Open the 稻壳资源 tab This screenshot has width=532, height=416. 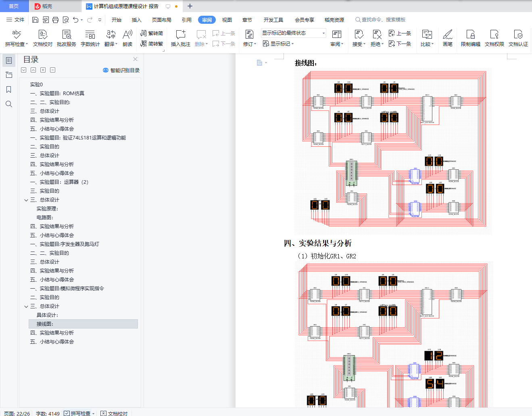pyautogui.click(x=334, y=20)
